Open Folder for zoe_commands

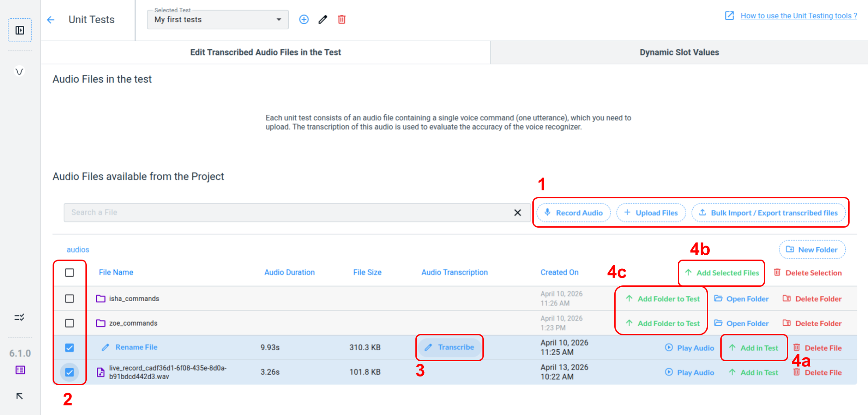tap(741, 324)
